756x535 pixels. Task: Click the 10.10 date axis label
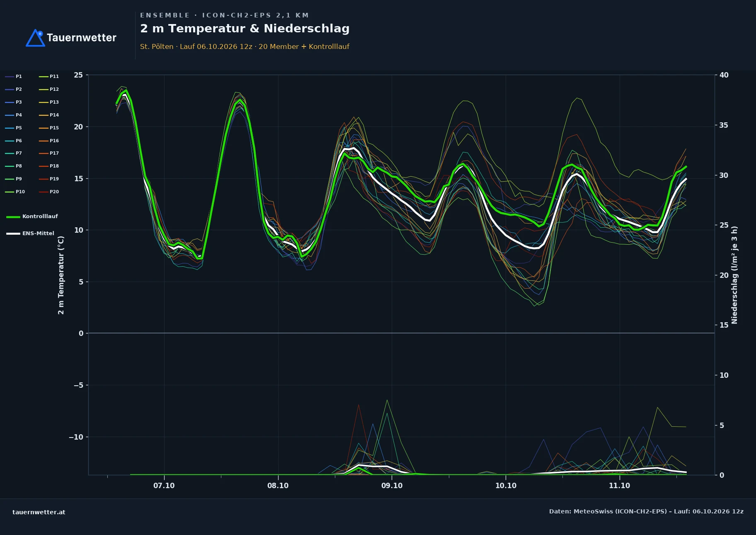[x=506, y=486]
